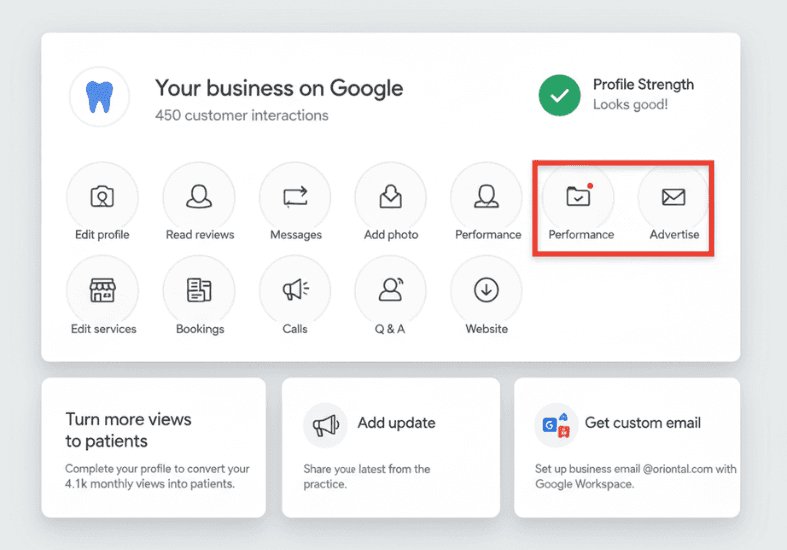Open Read reviews icon
Image resolution: width=787 pixels, height=550 pixels.
click(x=199, y=197)
